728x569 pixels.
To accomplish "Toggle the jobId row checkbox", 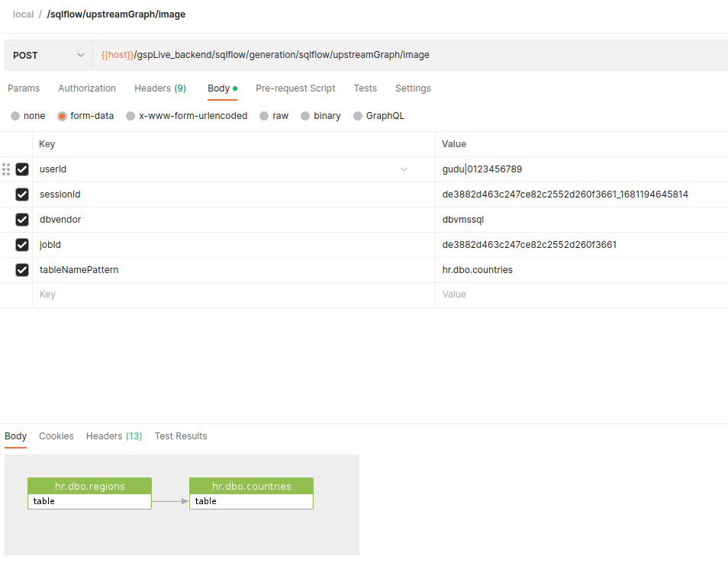I will click(22, 245).
